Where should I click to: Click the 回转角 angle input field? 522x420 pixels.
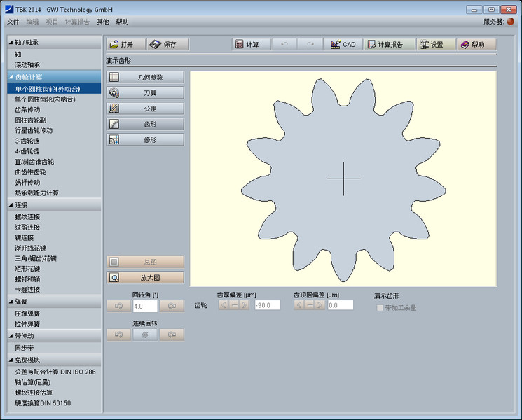pyautogui.click(x=144, y=306)
